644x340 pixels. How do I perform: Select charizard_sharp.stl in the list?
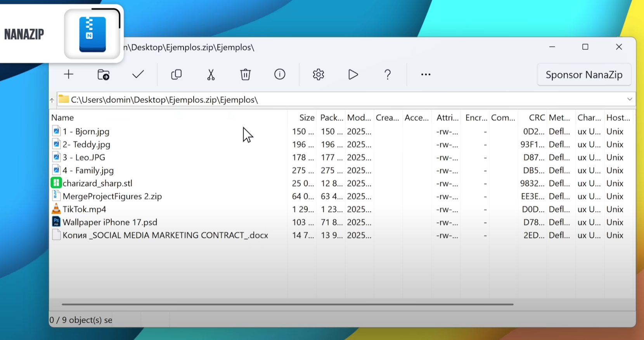tap(97, 183)
